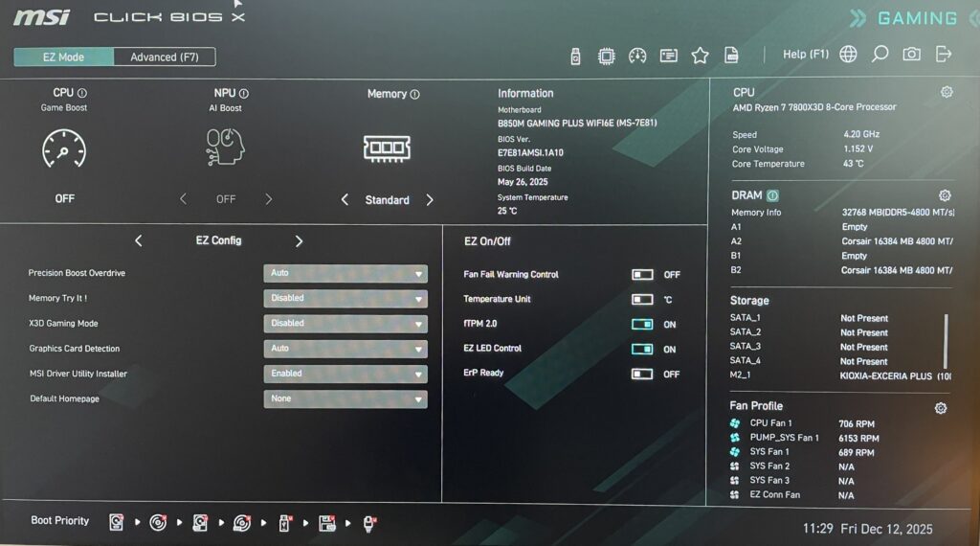The height and width of the screenshot is (546, 980).
Task: Click the Help (F1) button
Action: point(805,55)
